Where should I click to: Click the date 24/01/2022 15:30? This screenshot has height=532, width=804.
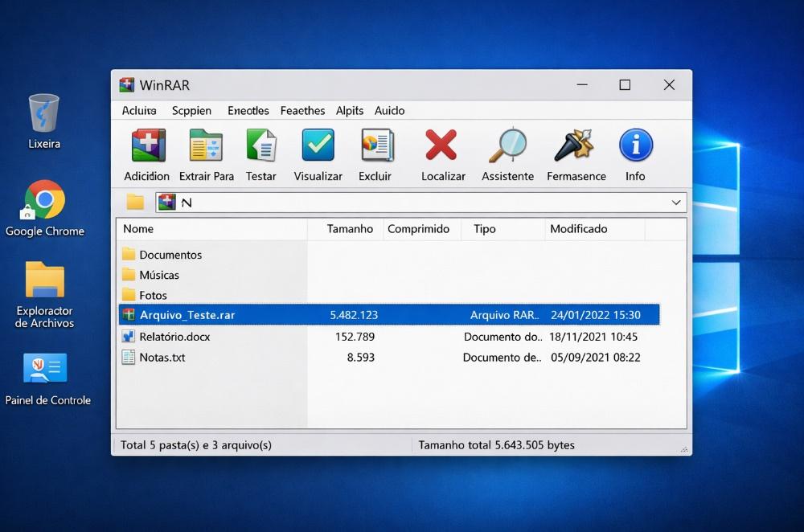click(x=595, y=315)
